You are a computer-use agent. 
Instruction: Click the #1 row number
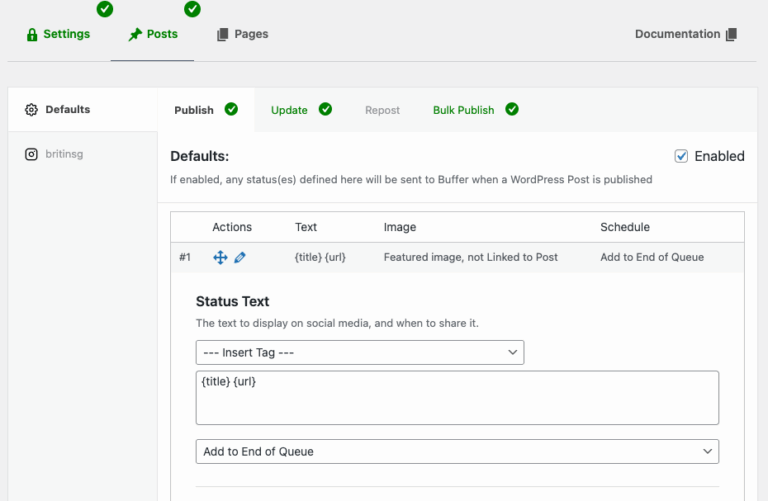click(x=185, y=257)
